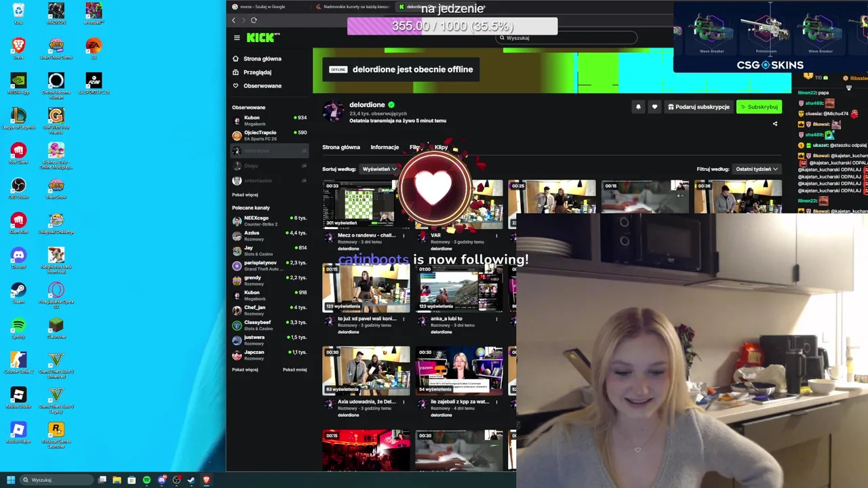The width and height of the screenshot is (868, 488).
Task: Click 'Pokaż mniej' under recommended channels
Action: pos(294,369)
